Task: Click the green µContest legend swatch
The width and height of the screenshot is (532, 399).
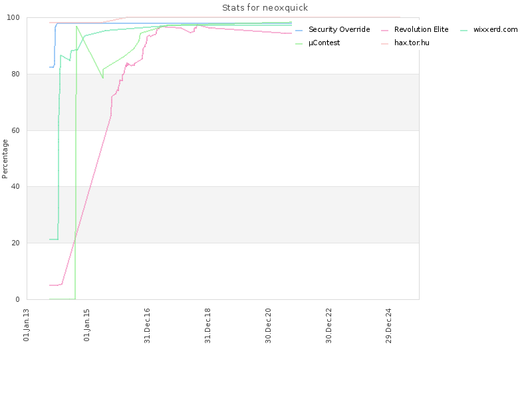Action: coord(299,44)
